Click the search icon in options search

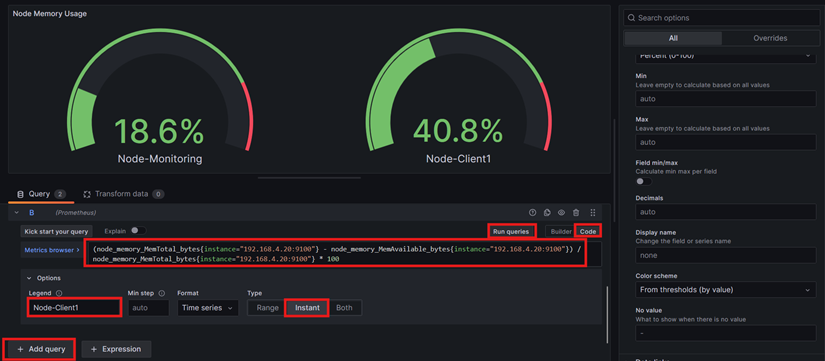pyautogui.click(x=631, y=18)
